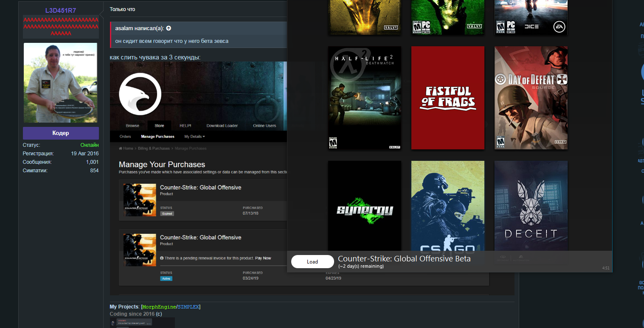Click the Home icon in the breadcrumb

pyautogui.click(x=121, y=149)
